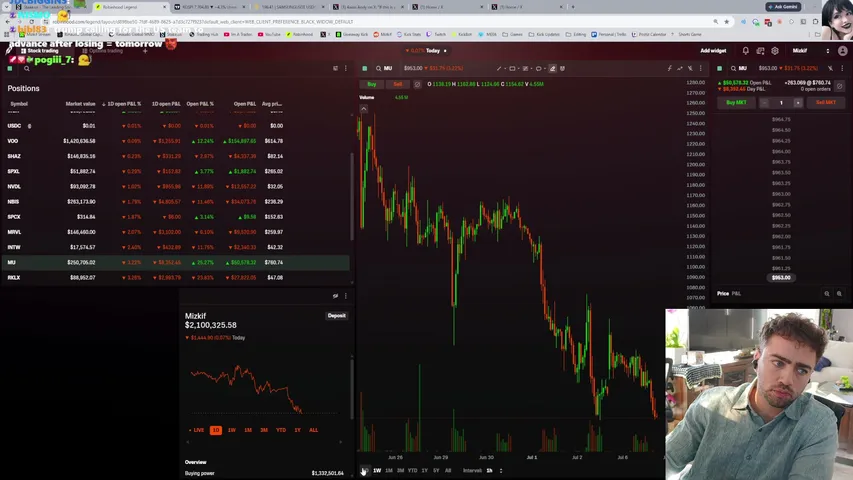The image size is (853, 480).
Task: Select 1W range on account chart
Action: click(232, 430)
